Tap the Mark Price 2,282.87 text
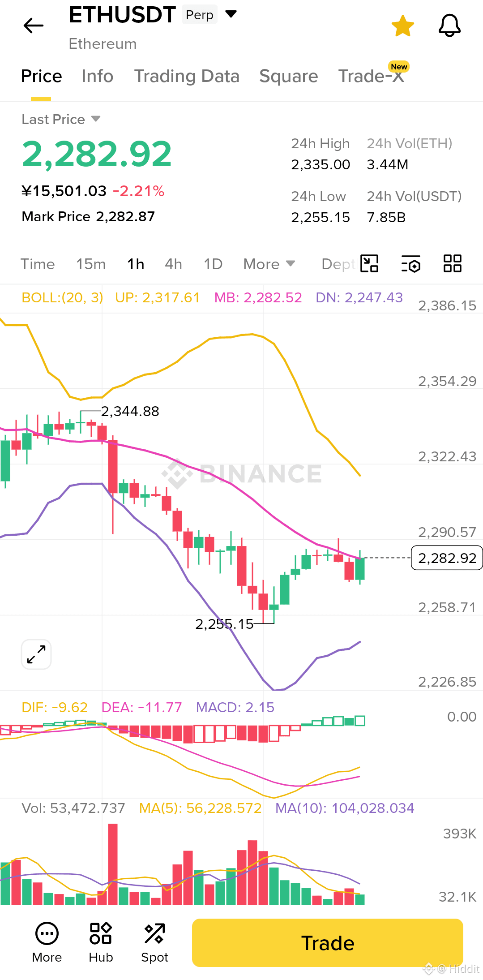 click(x=88, y=217)
